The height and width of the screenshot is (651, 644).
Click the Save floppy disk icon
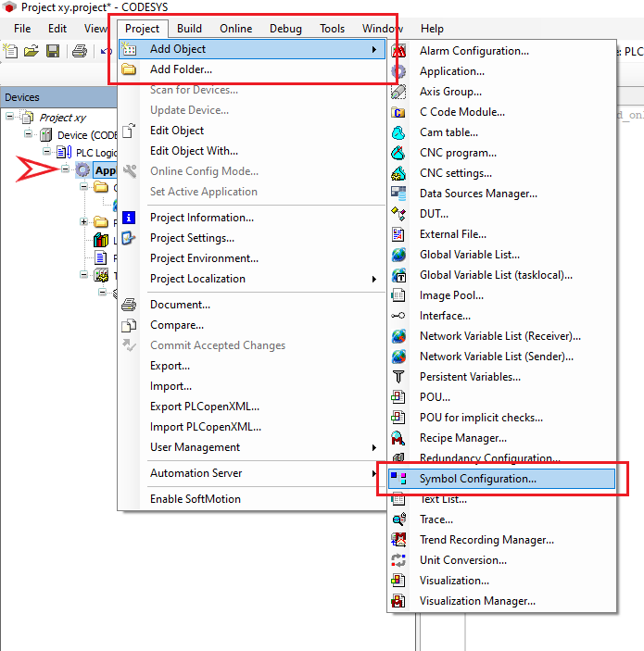[53, 50]
